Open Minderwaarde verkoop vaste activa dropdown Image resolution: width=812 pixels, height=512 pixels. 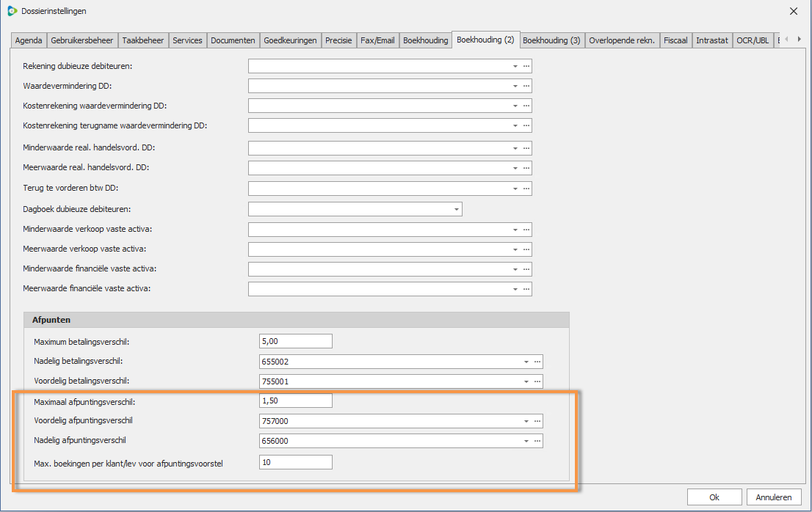point(515,229)
